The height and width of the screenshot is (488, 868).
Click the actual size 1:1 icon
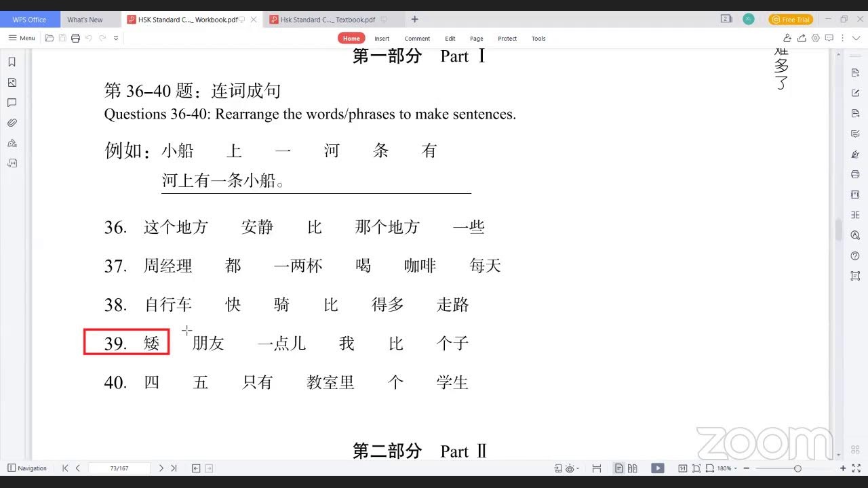tap(682, 468)
